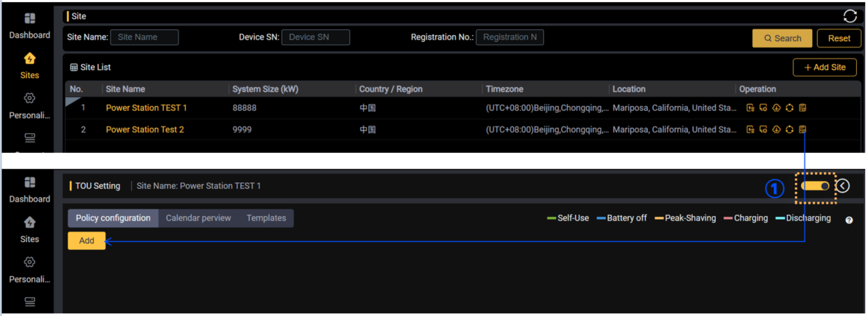
Task: Click circular sync icon in Power Station TEST 1 row
Action: tap(789, 108)
